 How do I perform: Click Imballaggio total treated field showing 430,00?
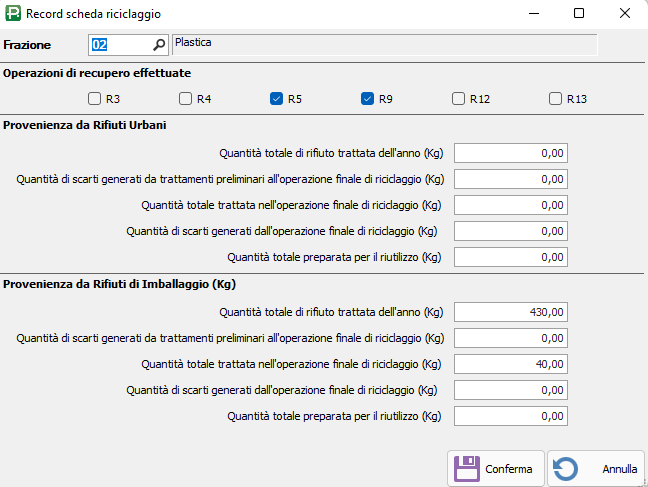coord(513,311)
